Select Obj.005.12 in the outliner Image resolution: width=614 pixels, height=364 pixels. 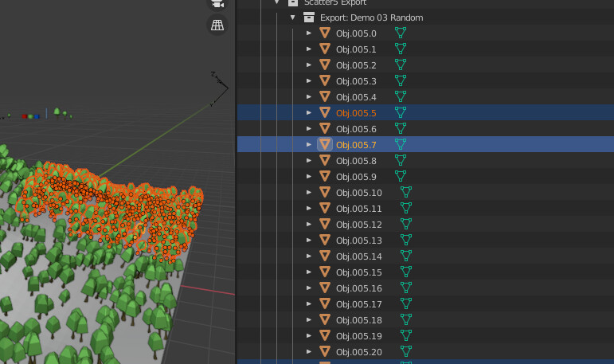[358, 225]
